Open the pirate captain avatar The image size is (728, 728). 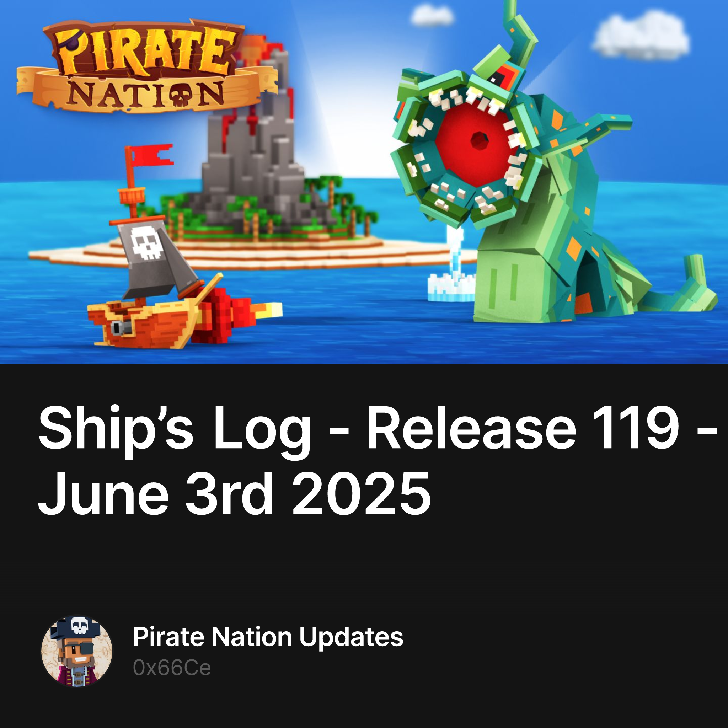coord(77,651)
